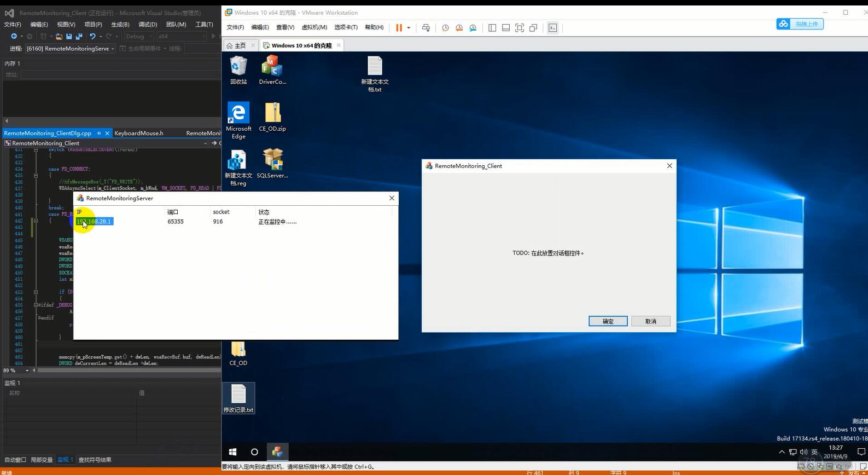Show hidden tray icons in VM taskbar
Screen dimensions: 868x475
(x=781, y=452)
